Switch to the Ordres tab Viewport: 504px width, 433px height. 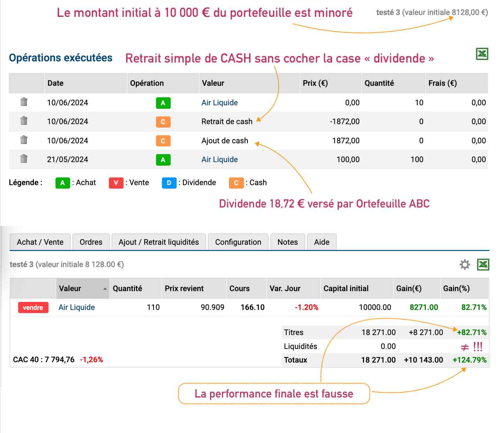pos(91,242)
